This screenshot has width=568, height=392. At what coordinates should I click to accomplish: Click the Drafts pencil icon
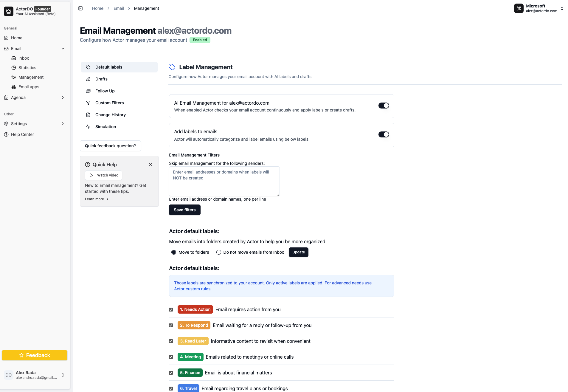[x=88, y=79]
